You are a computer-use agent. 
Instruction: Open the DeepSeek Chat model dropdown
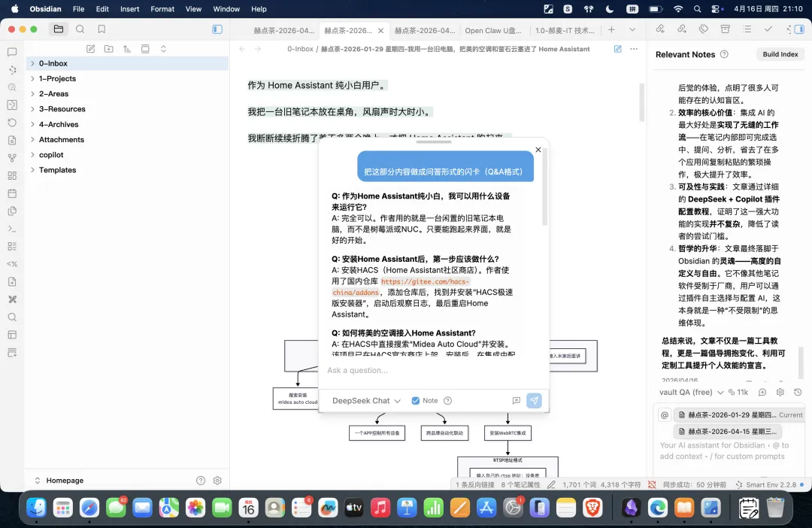367,401
